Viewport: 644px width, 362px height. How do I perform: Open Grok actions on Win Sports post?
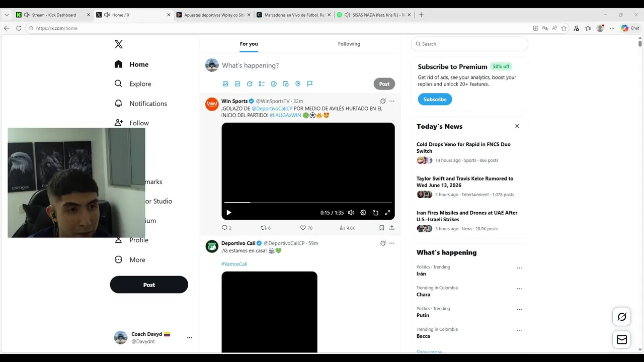point(383,101)
